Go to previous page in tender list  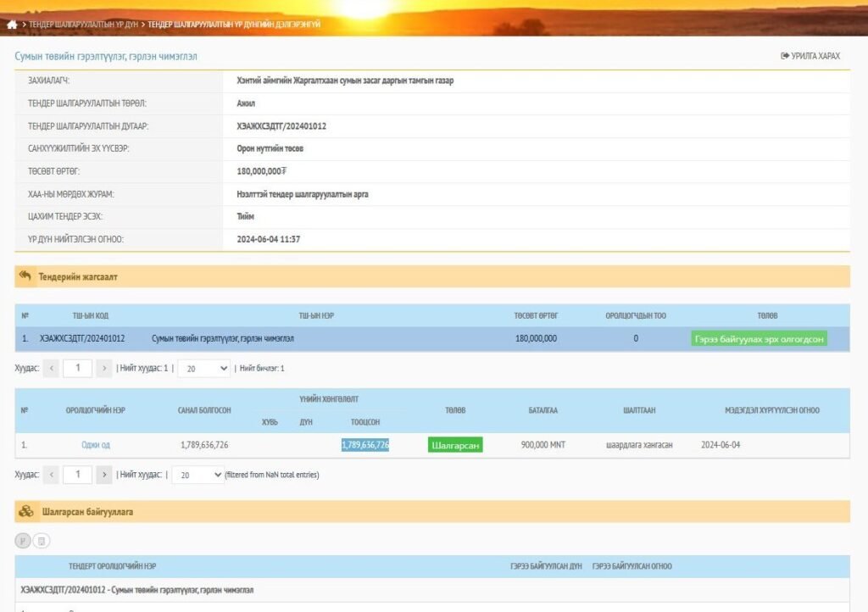(x=51, y=369)
